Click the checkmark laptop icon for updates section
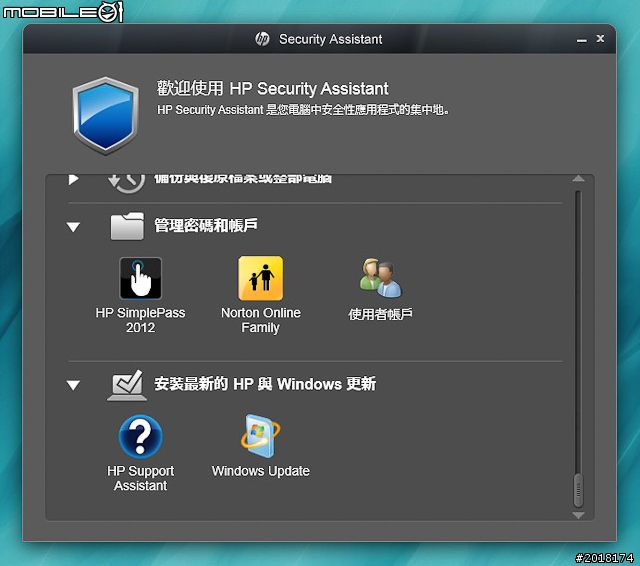Image resolution: width=640 pixels, height=566 pixels. (x=127, y=385)
